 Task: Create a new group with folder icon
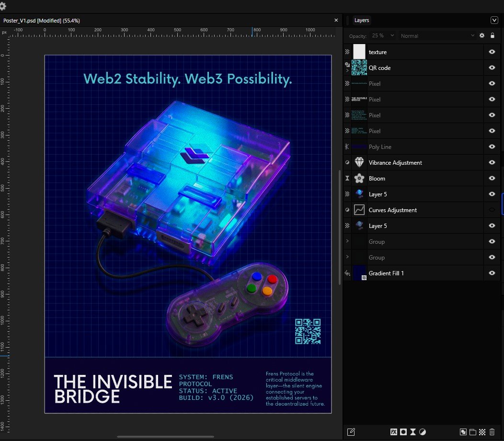click(x=473, y=432)
